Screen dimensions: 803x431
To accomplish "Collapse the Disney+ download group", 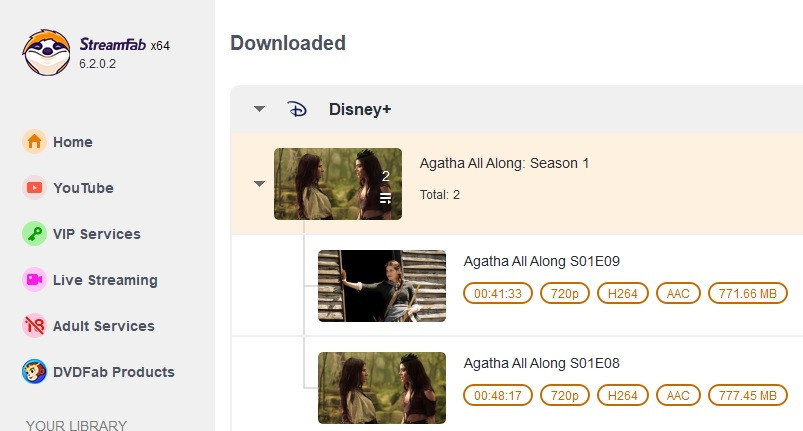I will [260, 109].
